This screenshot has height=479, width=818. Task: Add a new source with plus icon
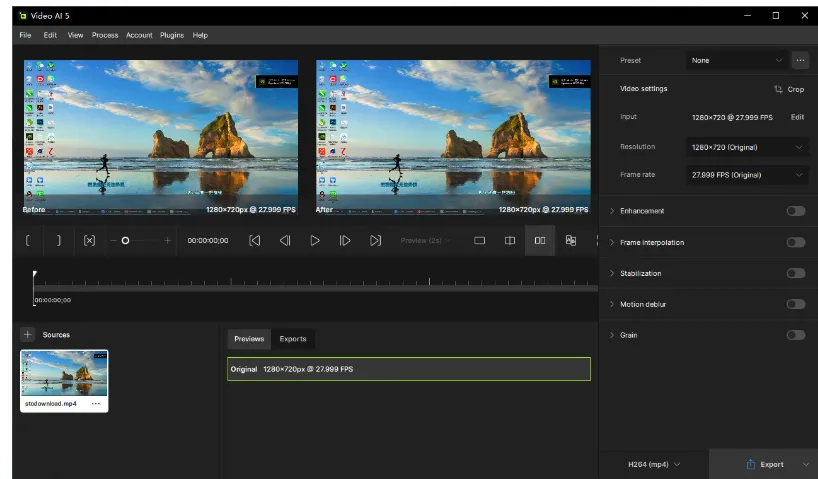coord(27,335)
